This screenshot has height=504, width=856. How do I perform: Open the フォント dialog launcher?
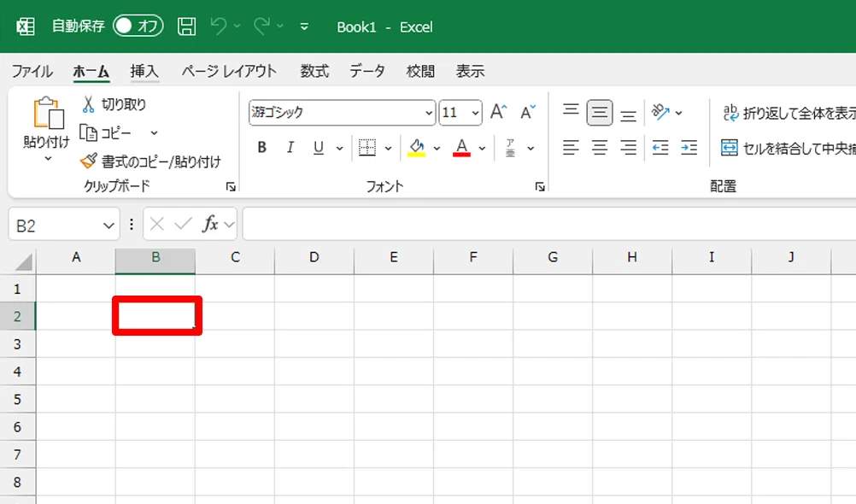540,187
